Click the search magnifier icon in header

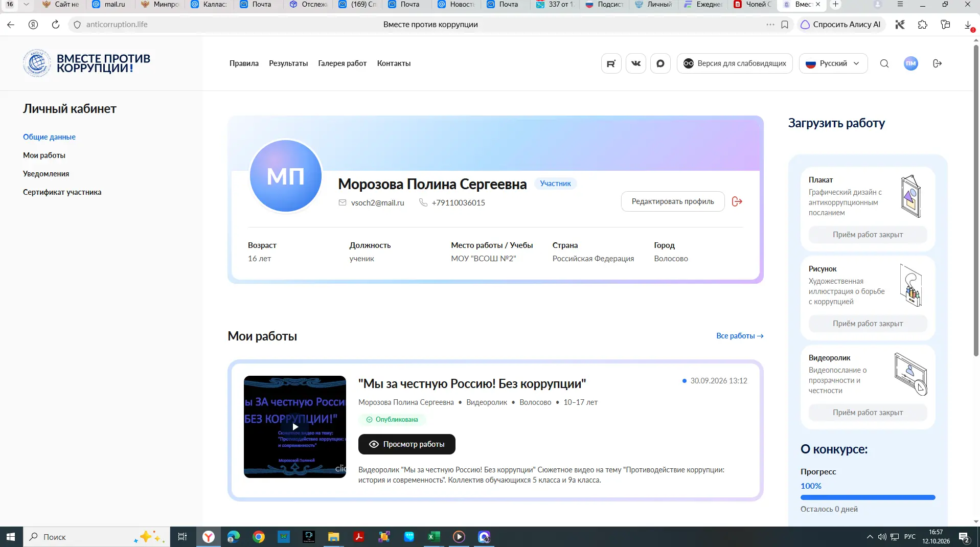coord(884,63)
